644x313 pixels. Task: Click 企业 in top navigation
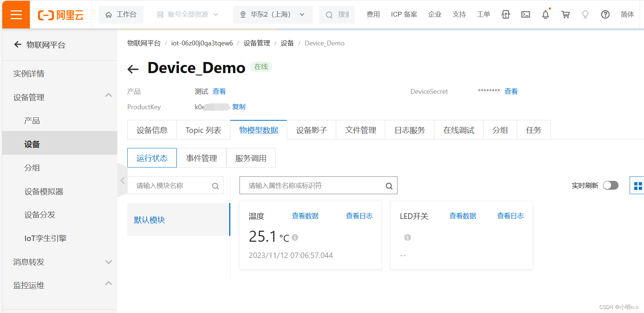[x=435, y=14]
